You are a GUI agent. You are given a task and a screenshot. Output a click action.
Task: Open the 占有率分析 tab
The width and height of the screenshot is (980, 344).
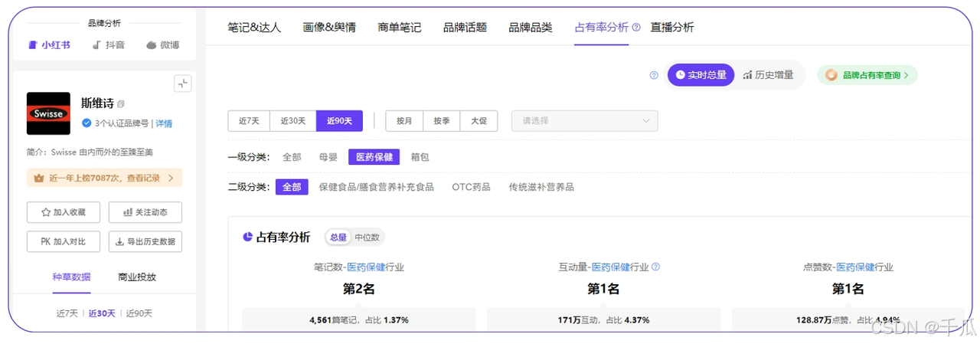[x=601, y=28]
